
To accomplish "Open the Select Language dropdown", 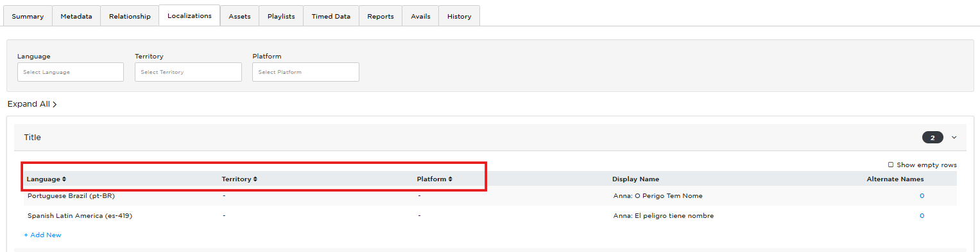I will [71, 72].
